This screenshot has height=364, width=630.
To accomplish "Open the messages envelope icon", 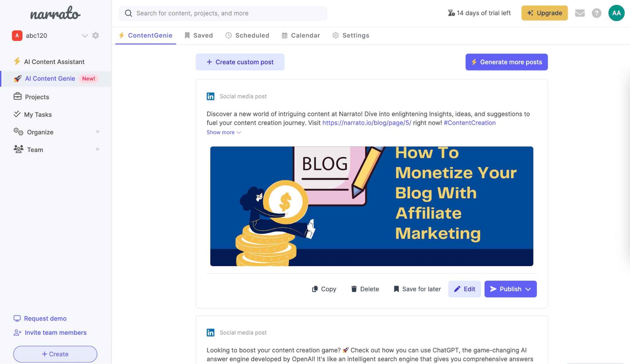I will pyautogui.click(x=580, y=13).
